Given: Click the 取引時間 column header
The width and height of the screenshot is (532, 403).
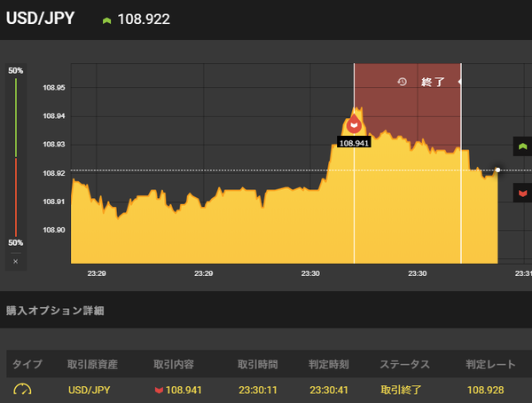Looking at the screenshot, I should (257, 364).
